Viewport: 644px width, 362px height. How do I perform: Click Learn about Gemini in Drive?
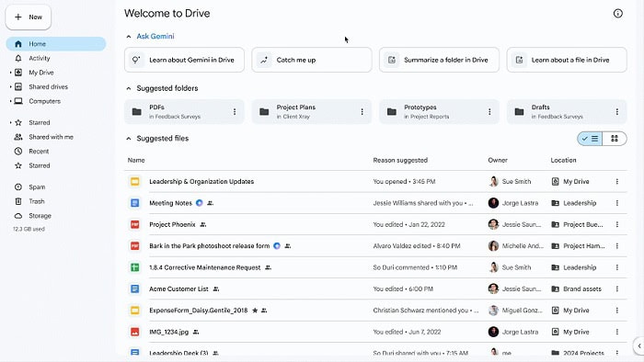(184, 60)
